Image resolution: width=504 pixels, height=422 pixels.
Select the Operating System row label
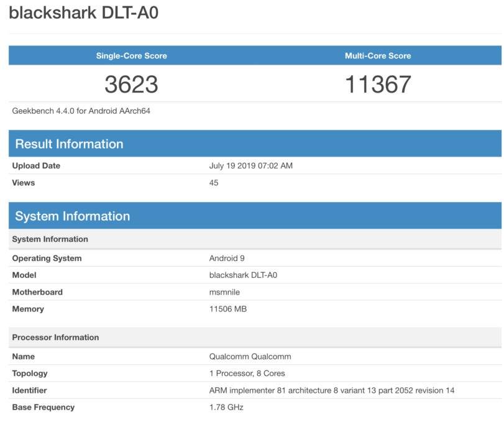pos(47,259)
